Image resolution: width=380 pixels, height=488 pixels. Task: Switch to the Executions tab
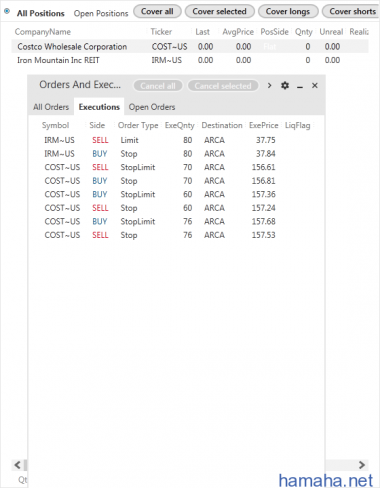99,107
